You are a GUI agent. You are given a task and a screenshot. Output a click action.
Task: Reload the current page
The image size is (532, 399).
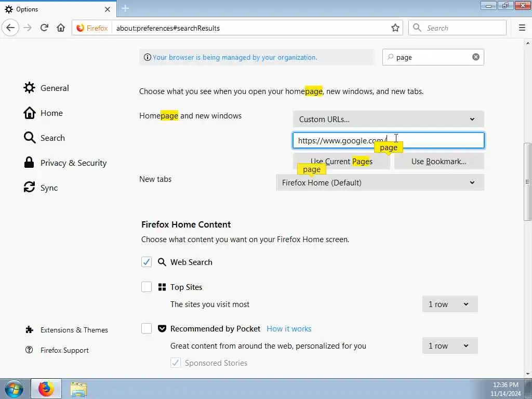point(44,28)
